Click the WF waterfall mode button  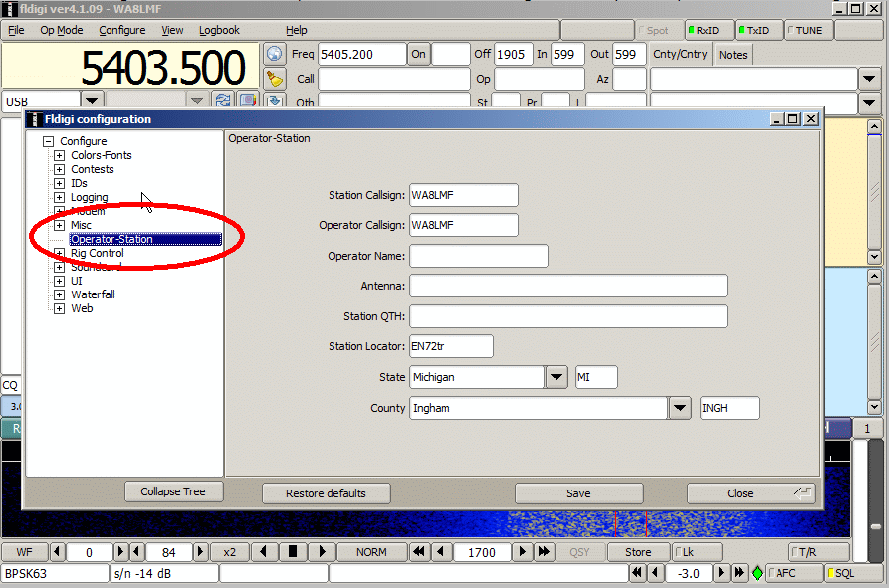pyautogui.click(x=24, y=552)
